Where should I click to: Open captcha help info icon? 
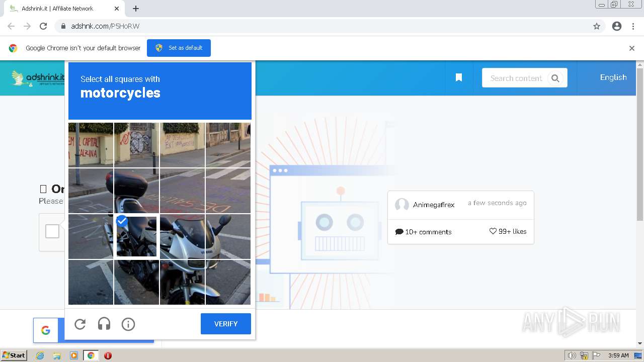pyautogui.click(x=128, y=324)
